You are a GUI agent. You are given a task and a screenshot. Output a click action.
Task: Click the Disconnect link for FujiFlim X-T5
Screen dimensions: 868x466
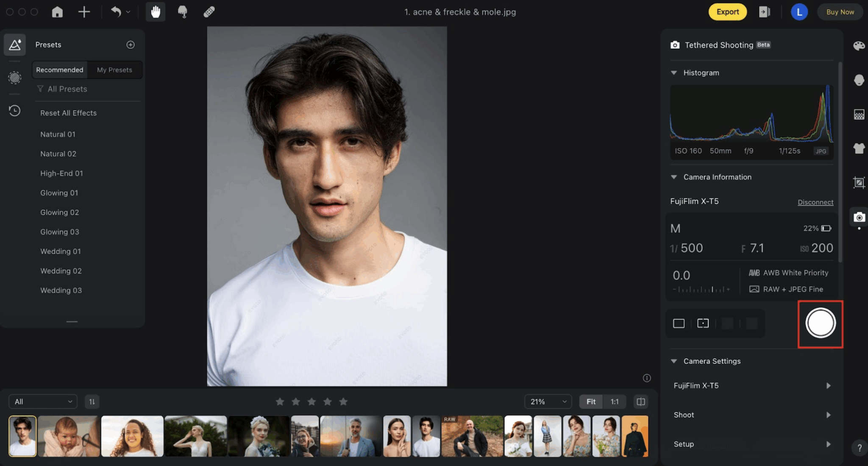pyautogui.click(x=815, y=202)
